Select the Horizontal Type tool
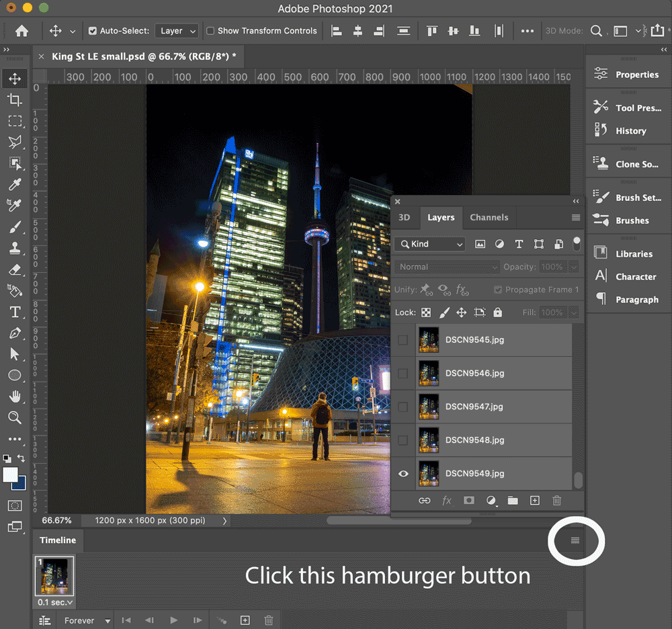Screen dimensions: 672x629 [x=15, y=312]
